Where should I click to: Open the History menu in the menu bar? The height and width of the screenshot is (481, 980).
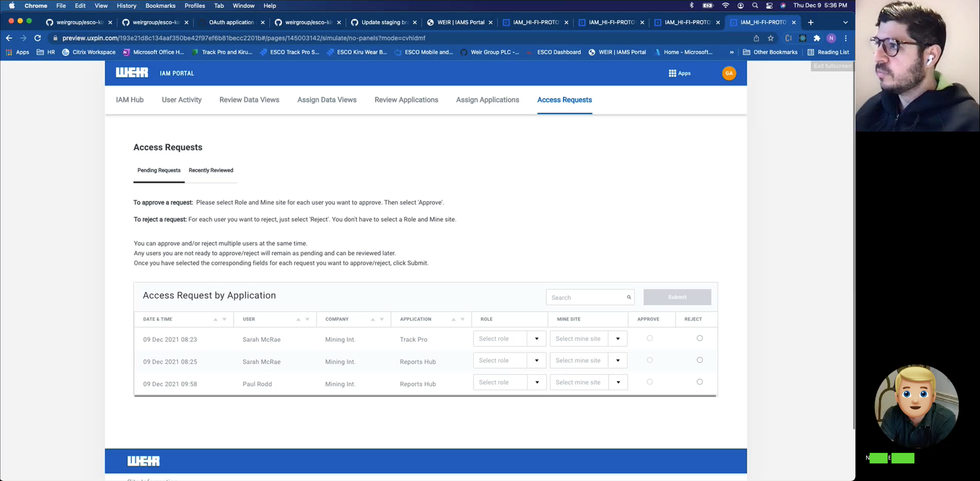127,6
